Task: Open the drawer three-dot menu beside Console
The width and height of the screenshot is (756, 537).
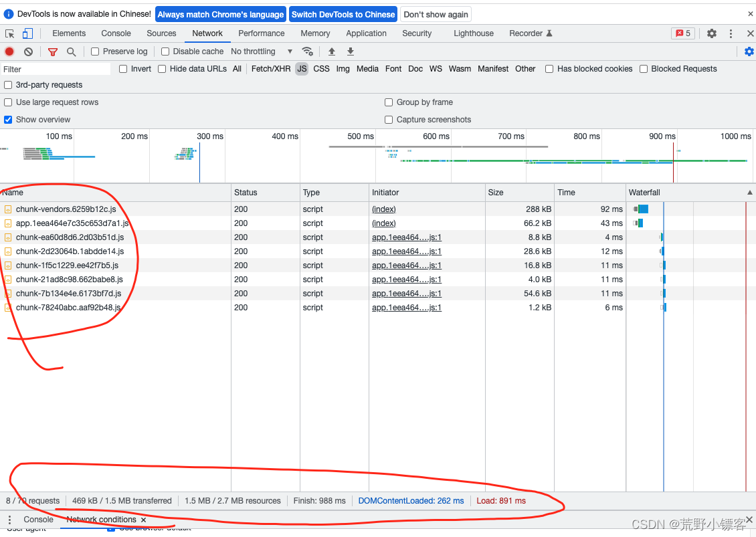Action: 9,520
